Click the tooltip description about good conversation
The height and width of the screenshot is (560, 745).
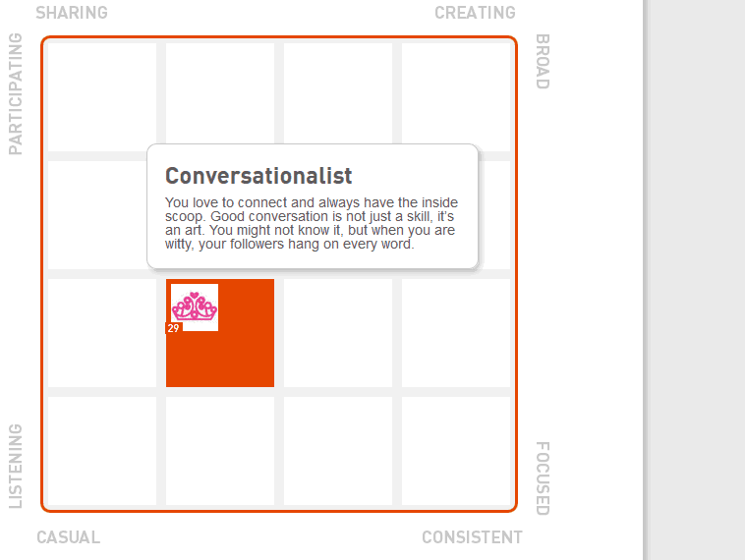point(312,223)
